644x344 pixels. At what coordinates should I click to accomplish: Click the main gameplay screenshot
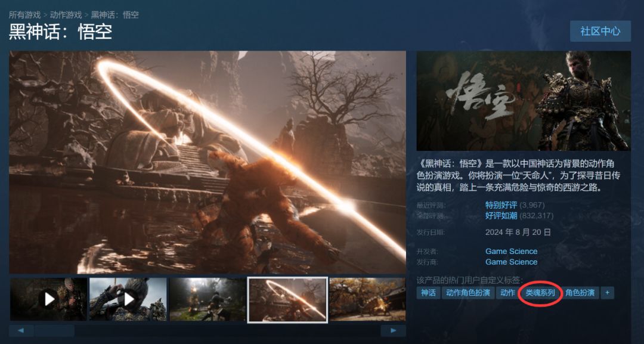[x=208, y=162]
